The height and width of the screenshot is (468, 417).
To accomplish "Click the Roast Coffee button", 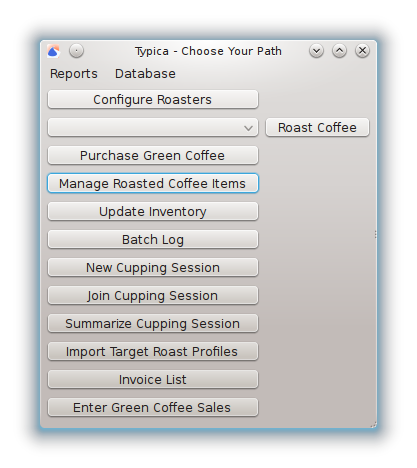I will coord(317,127).
